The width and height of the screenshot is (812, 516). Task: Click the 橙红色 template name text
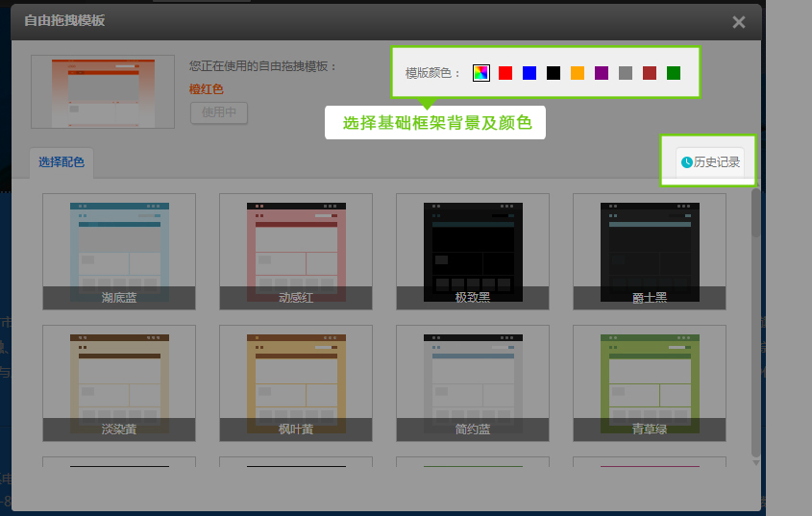[206, 89]
